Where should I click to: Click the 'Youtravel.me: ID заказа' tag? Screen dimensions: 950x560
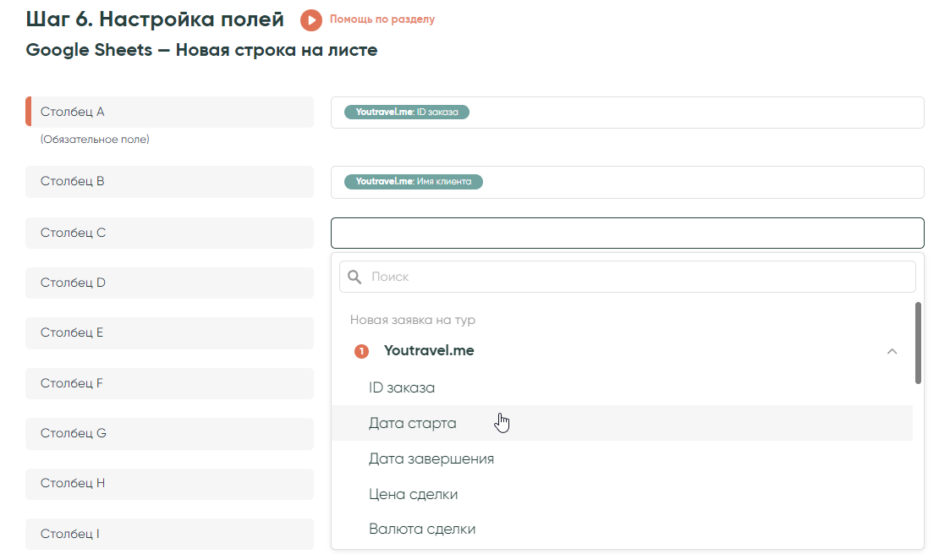[407, 112]
